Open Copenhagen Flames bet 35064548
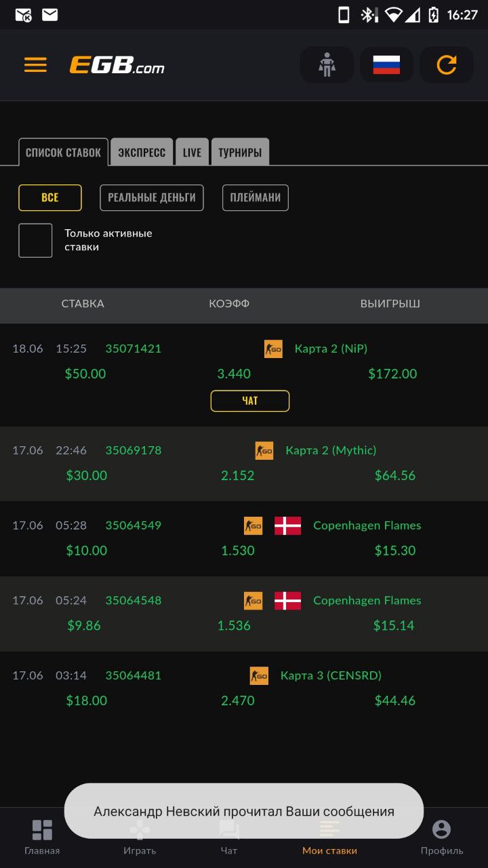The width and height of the screenshot is (488, 868). [x=244, y=614]
